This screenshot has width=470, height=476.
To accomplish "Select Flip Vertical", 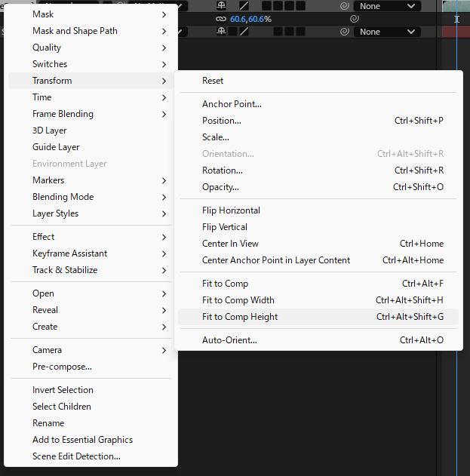I will [318, 227].
